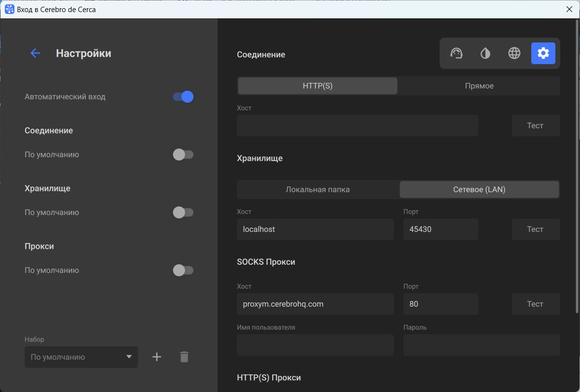Open the Набор dropdown
Viewport: 580px width, 392px height.
pyautogui.click(x=81, y=357)
